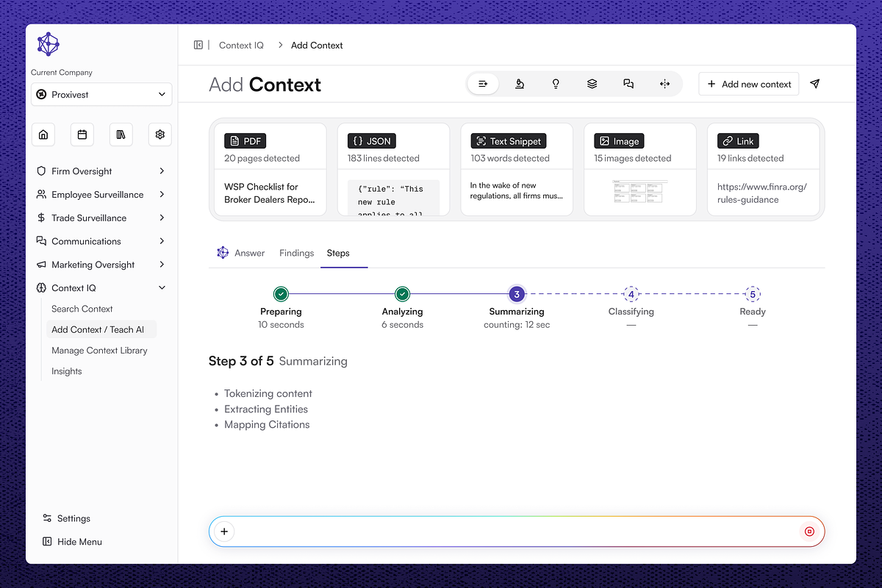Image resolution: width=882 pixels, height=588 pixels.
Task: Switch to the Findings tab
Action: 296,253
